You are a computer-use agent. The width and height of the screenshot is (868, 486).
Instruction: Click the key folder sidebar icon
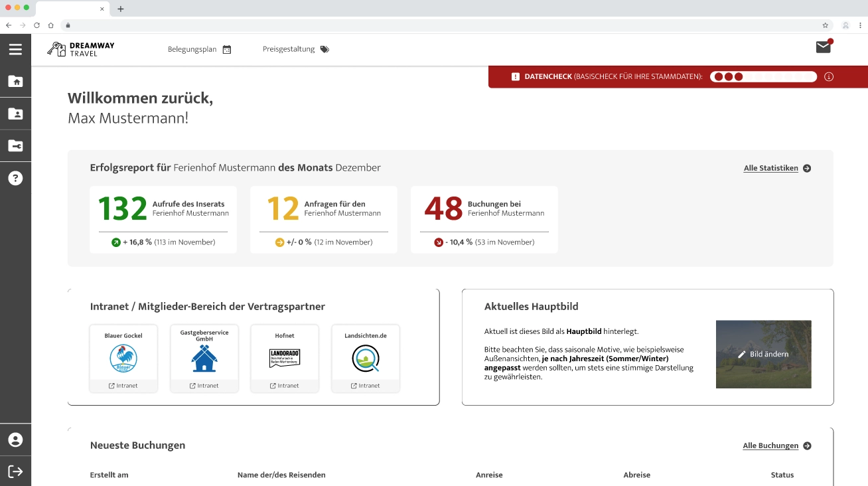15,146
